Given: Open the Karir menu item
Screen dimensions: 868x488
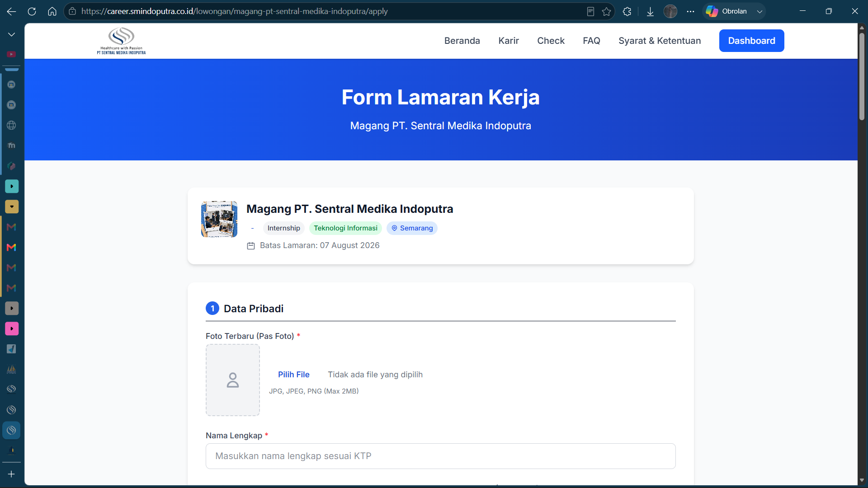Looking at the screenshot, I should [509, 41].
